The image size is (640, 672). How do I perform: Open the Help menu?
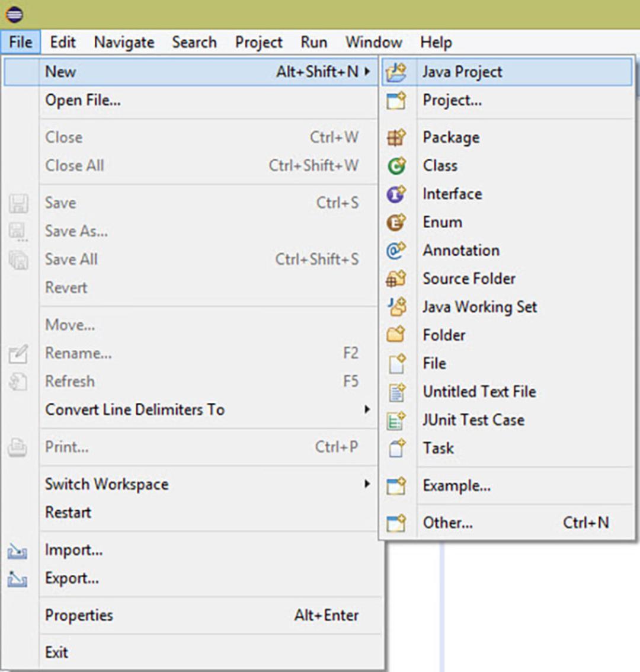click(x=436, y=43)
